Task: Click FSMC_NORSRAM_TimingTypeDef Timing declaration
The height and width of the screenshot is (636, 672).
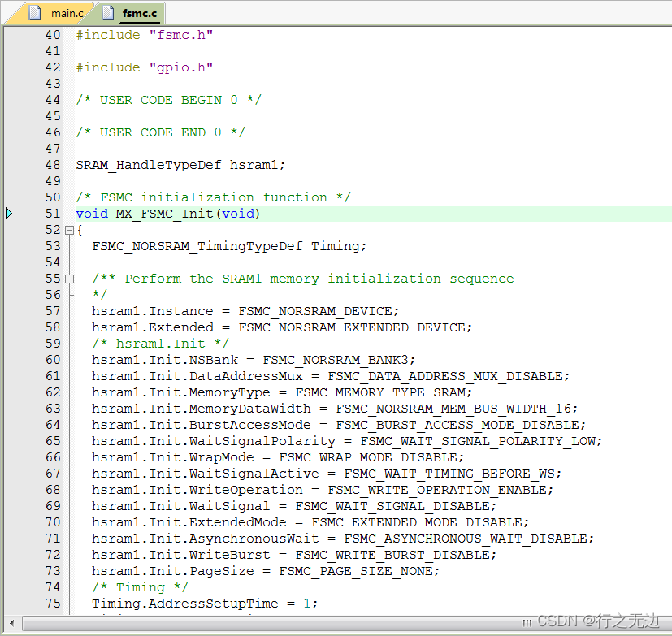Action: click(x=229, y=246)
